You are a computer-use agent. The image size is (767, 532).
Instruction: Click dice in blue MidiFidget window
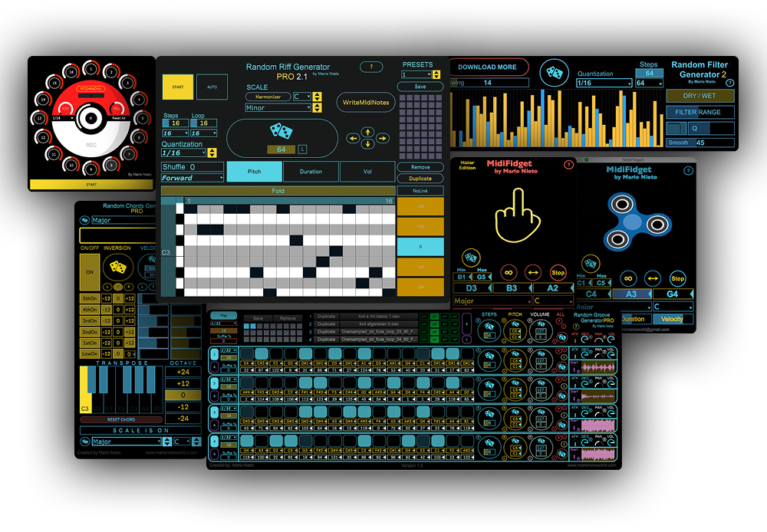click(x=591, y=264)
